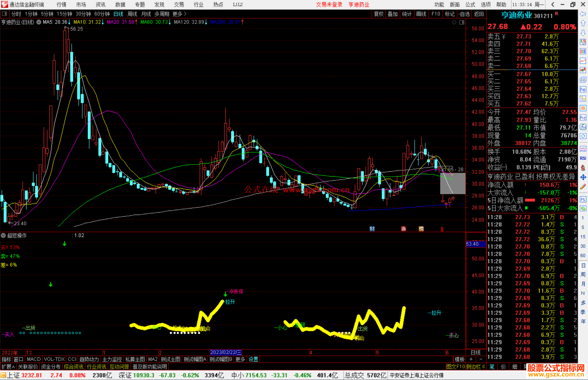The image size is (588, 380).
Task: Toggle the circle icon beside 亨迪药业(日线)
Action: pyautogui.click(x=39, y=22)
